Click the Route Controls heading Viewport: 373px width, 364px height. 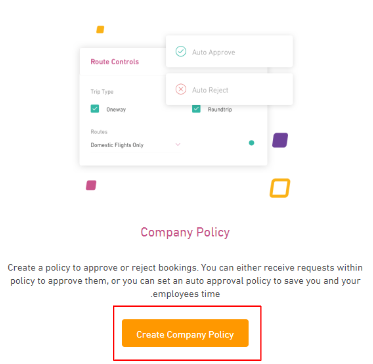pyautogui.click(x=115, y=62)
